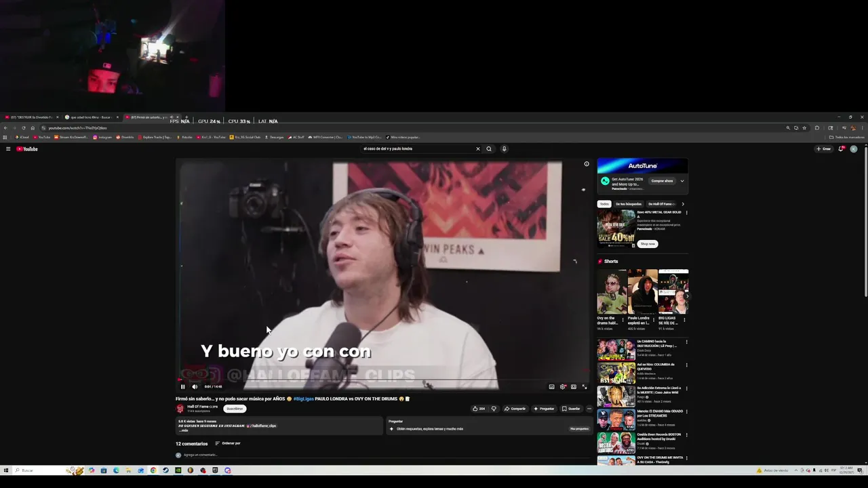Click the YouTube search magnifier button
Viewport: 868px width, 488px height.
pyautogui.click(x=489, y=149)
